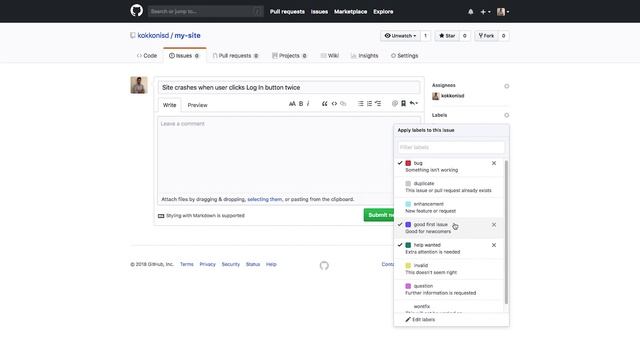Open Marketplace in the top navigation
This screenshot has width=640, height=360.
[x=351, y=12]
